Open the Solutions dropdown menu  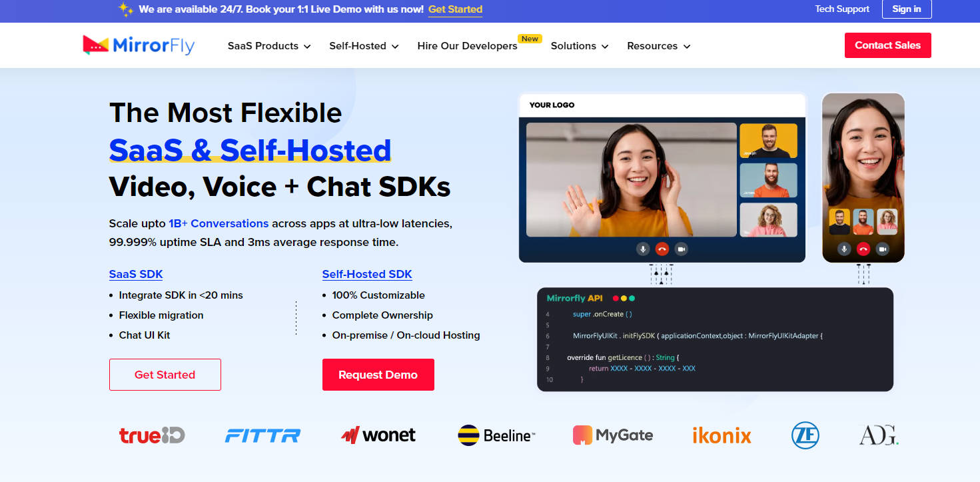point(580,46)
